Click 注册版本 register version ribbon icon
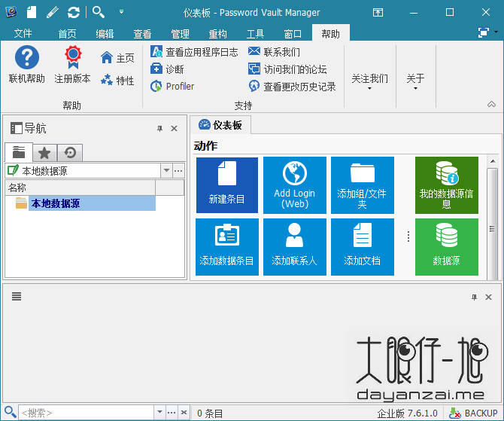Viewport: 504px width, 421px height. [x=73, y=65]
